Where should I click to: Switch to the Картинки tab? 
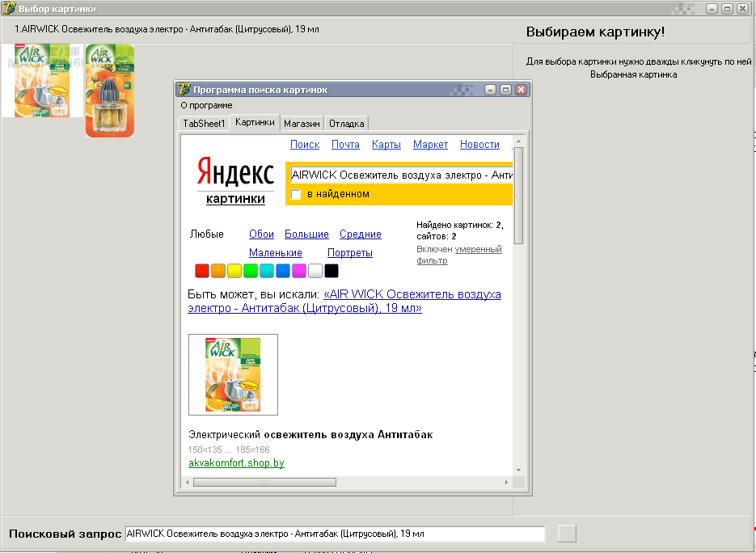[255, 122]
